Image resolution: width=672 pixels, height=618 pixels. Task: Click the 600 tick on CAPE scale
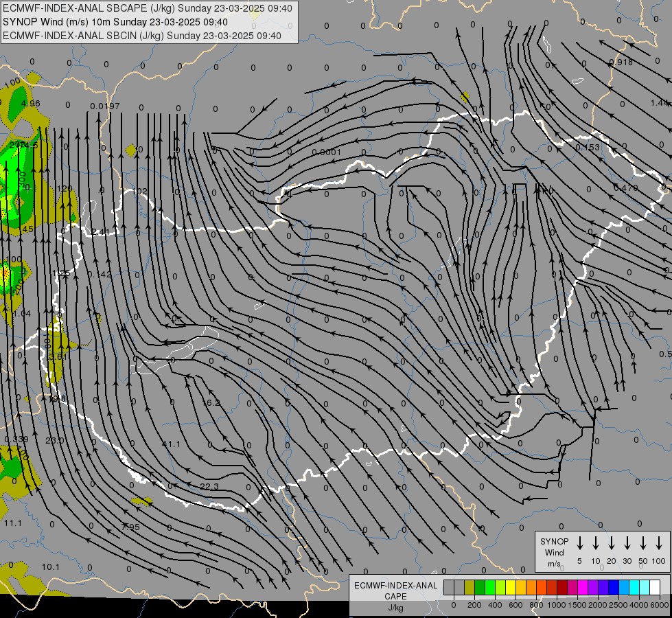coord(515,605)
